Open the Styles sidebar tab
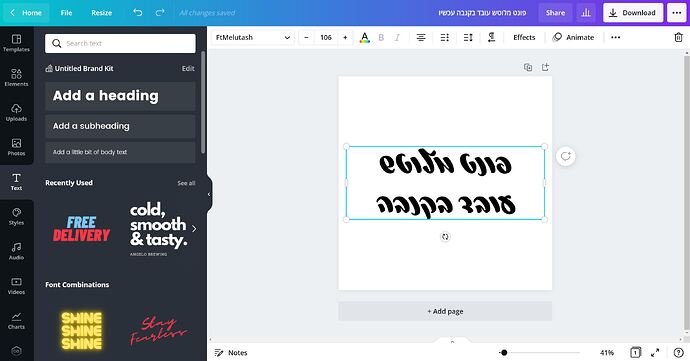Screen dimensions: 690x361 (16, 217)
